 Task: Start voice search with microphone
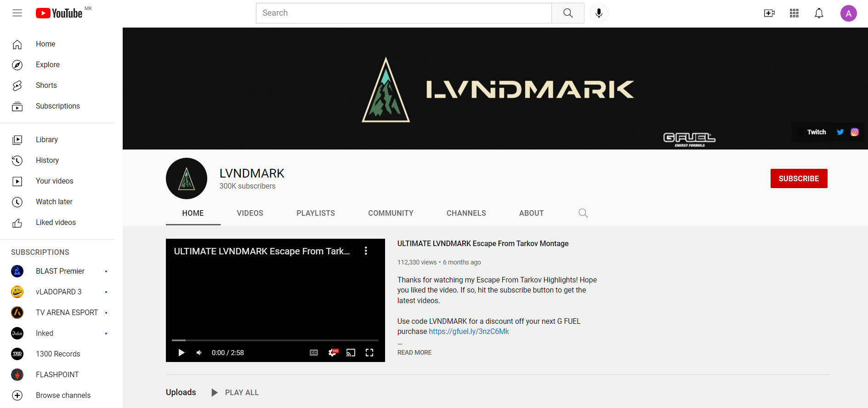pos(599,13)
